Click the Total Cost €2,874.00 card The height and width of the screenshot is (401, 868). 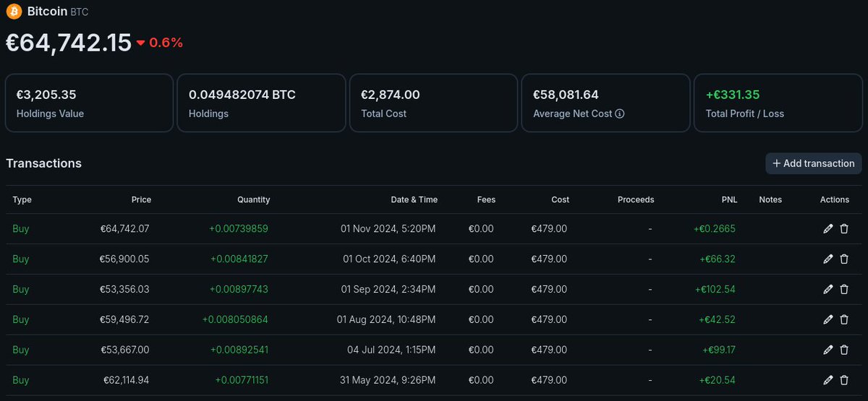433,103
